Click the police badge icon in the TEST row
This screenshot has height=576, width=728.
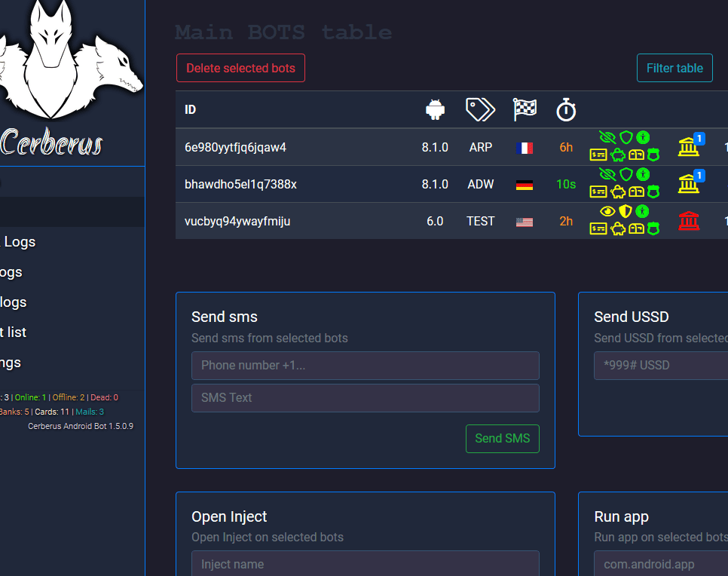(x=653, y=228)
